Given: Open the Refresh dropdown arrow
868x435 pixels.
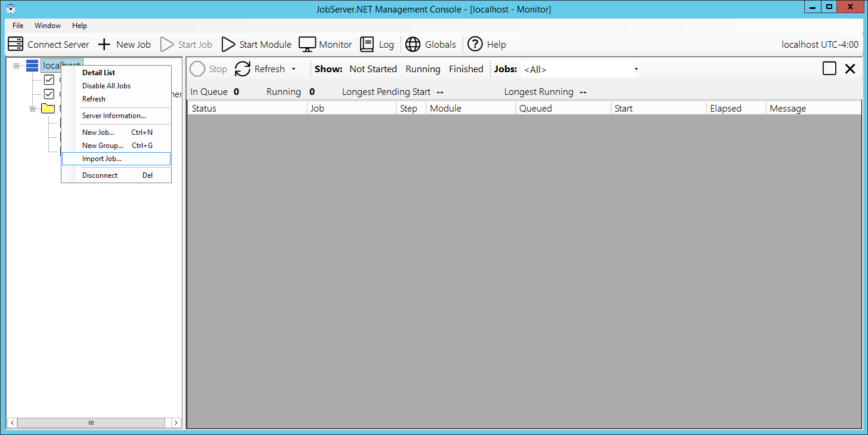Looking at the screenshot, I should pyautogui.click(x=293, y=69).
